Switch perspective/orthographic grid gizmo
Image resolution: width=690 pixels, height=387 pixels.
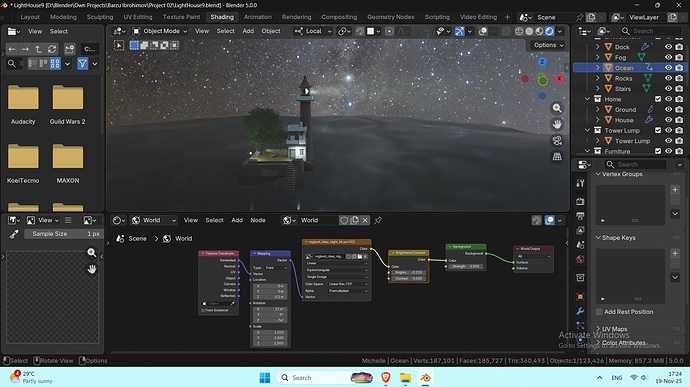[x=557, y=157]
